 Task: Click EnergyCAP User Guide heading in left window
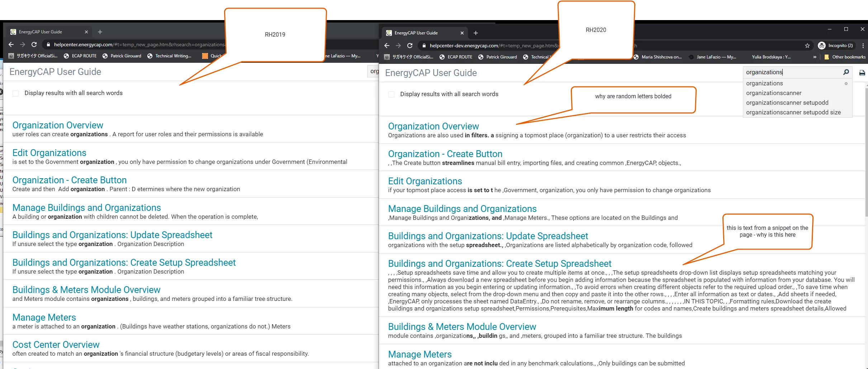55,72
